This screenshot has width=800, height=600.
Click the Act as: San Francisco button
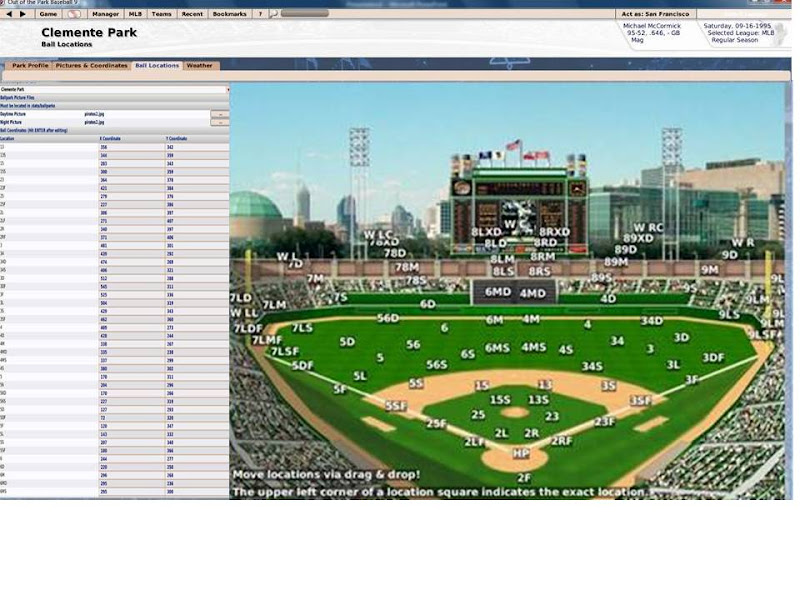(655, 14)
